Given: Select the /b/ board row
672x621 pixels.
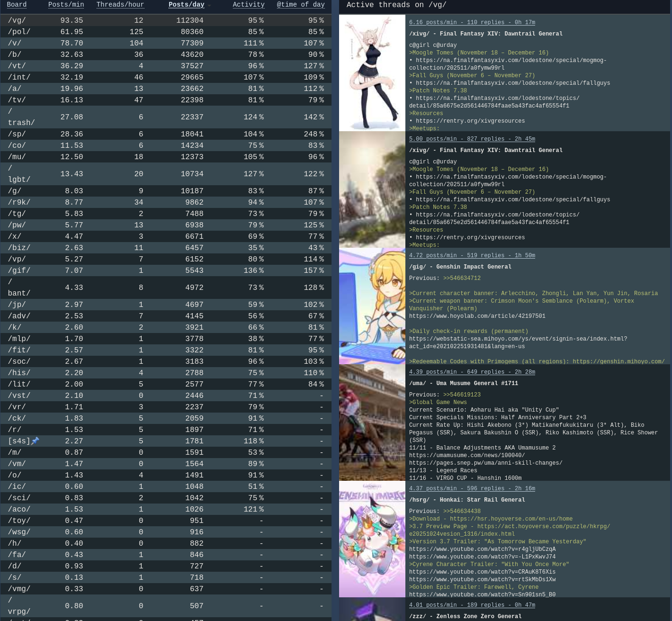Looking at the screenshot, I should pyautogui.click(x=166, y=54).
